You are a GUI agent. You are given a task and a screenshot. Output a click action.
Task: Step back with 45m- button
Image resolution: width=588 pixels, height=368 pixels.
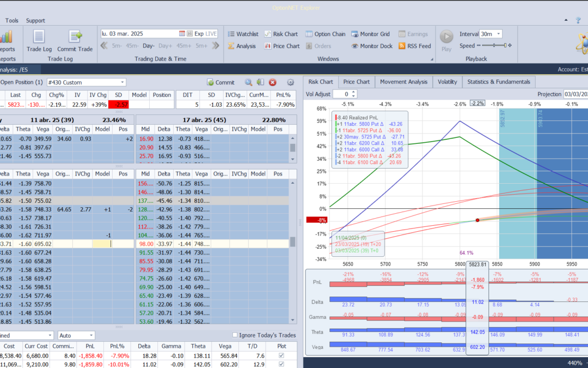pos(132,46)
